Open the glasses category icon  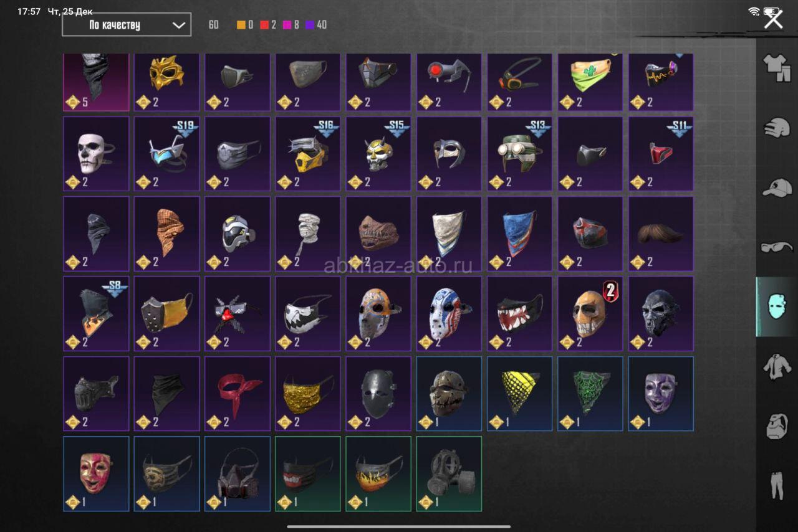click(x=777, y=247)
